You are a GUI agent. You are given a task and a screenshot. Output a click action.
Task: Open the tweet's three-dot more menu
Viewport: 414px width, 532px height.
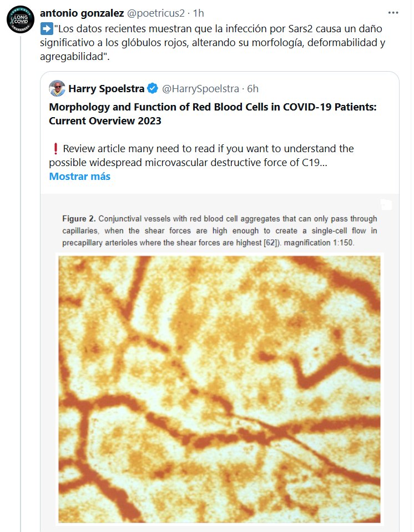tap(393, 12)
